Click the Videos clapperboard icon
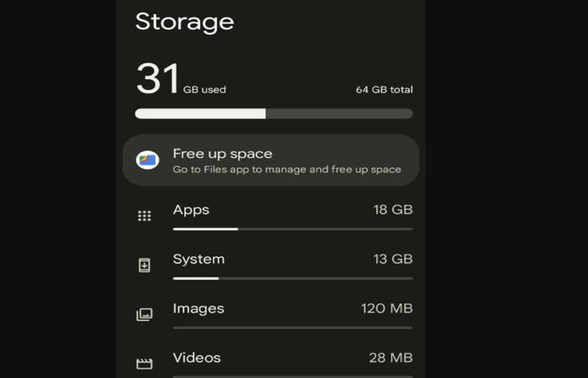 tap(144, 364)
